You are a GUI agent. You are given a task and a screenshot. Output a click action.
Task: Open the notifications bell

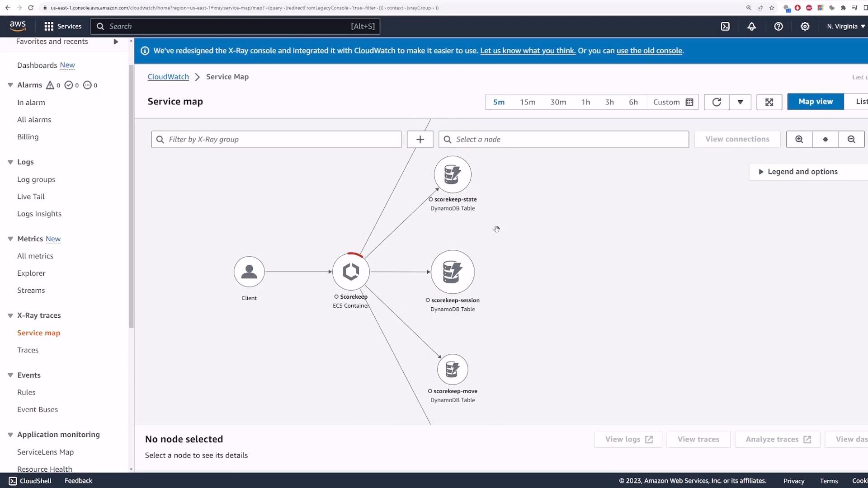(751, 26)
